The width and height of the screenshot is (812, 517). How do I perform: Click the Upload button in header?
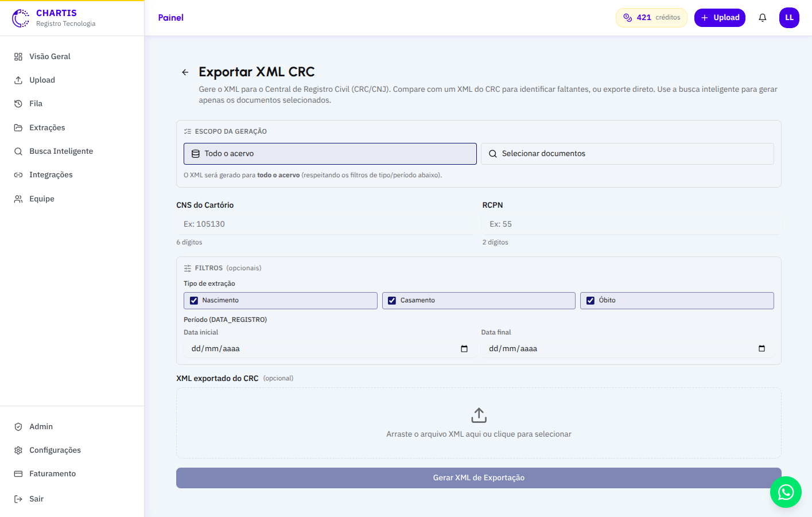pyautogui.click(x=720, y=18)
